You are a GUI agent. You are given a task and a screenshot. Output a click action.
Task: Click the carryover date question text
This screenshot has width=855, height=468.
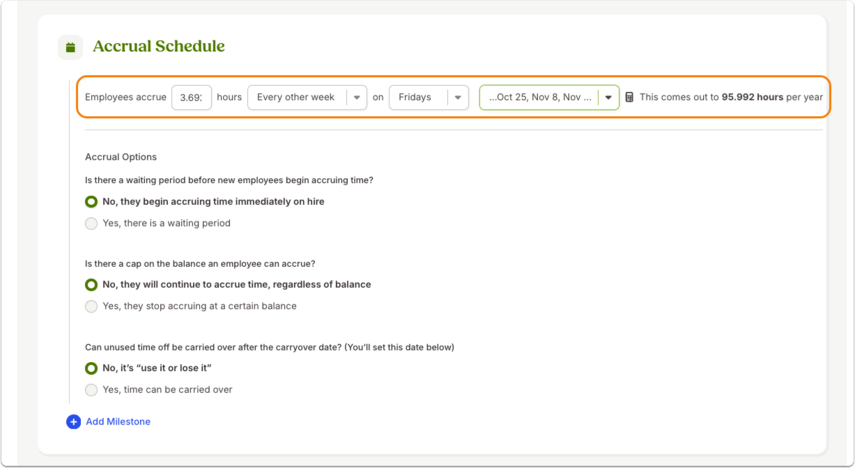tap(269, 347)
